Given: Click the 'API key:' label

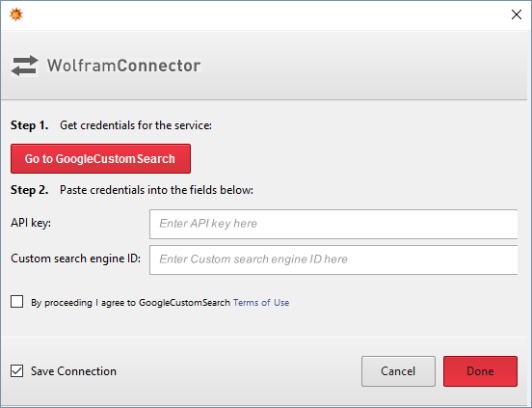Looking at the screenshot, I should click(31, 223).
